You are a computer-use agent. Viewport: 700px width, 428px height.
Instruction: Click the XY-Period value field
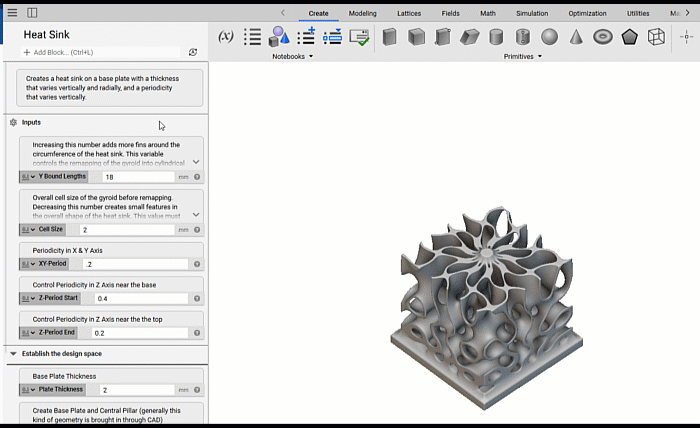[136, 264]
